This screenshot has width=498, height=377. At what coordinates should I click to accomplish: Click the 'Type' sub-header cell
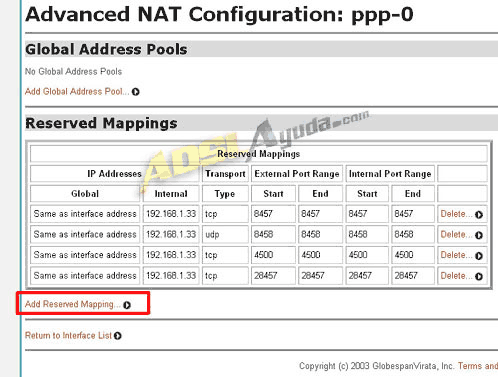[225, 194]
